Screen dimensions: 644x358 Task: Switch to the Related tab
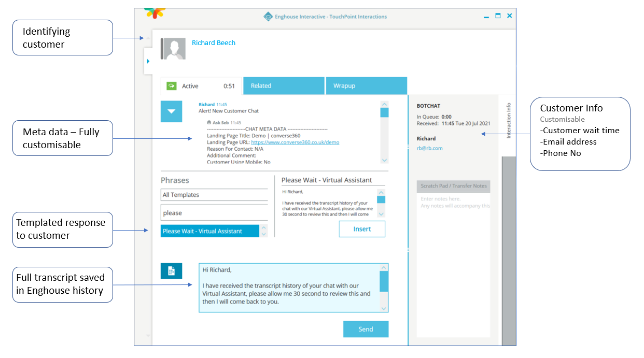click(x=284, y=86)
